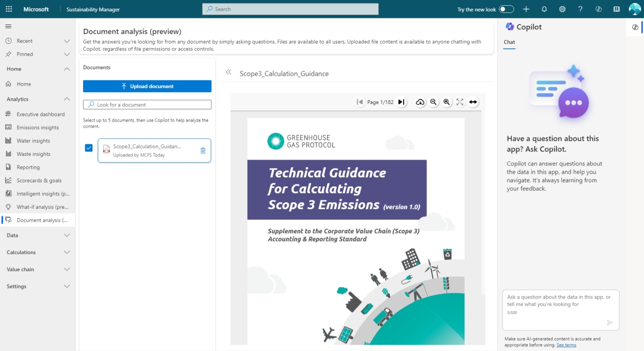This screenshot has height=351, width=644.
Task: Select the Chat tab in Copilot
Action: click(509, 42)
